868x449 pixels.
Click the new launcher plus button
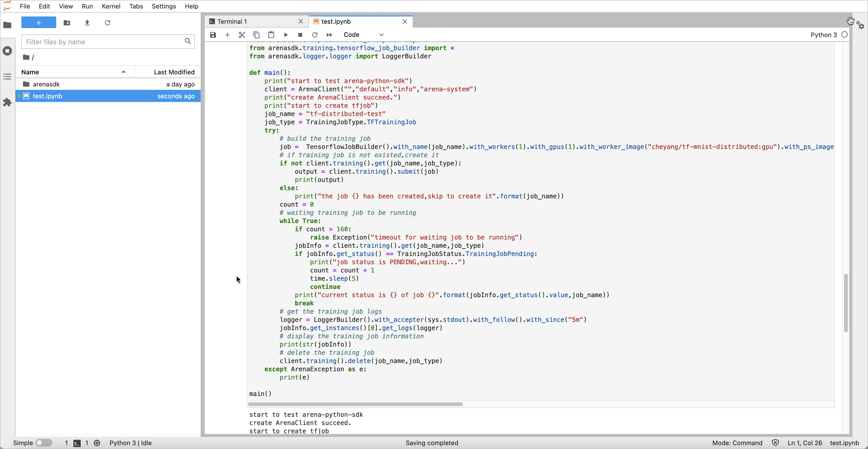(39, 23)
